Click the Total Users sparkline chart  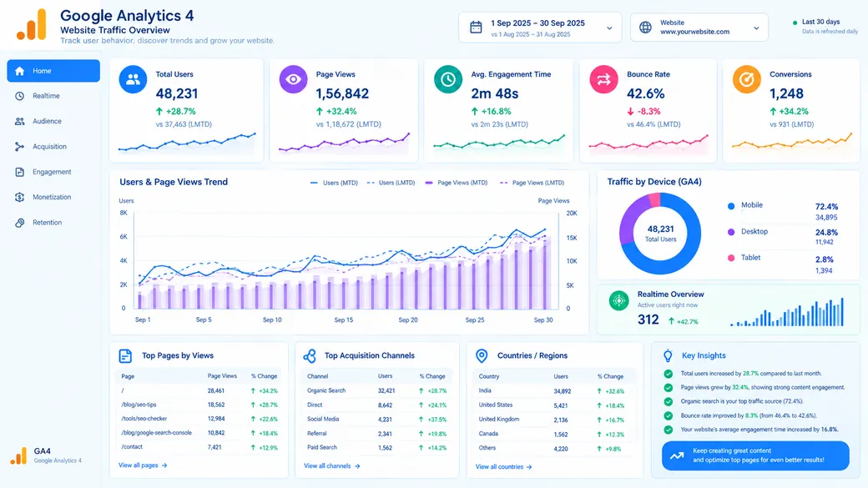[187, 142]
